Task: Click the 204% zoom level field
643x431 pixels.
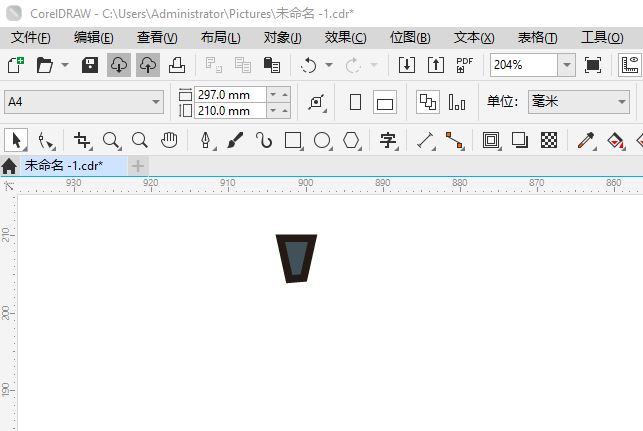Action: point(524,65)
